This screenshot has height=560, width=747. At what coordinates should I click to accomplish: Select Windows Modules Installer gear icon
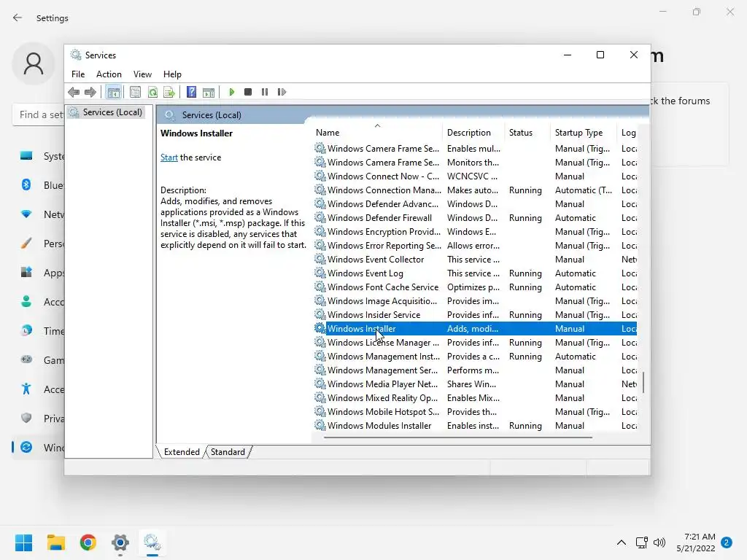pos(320,425)
